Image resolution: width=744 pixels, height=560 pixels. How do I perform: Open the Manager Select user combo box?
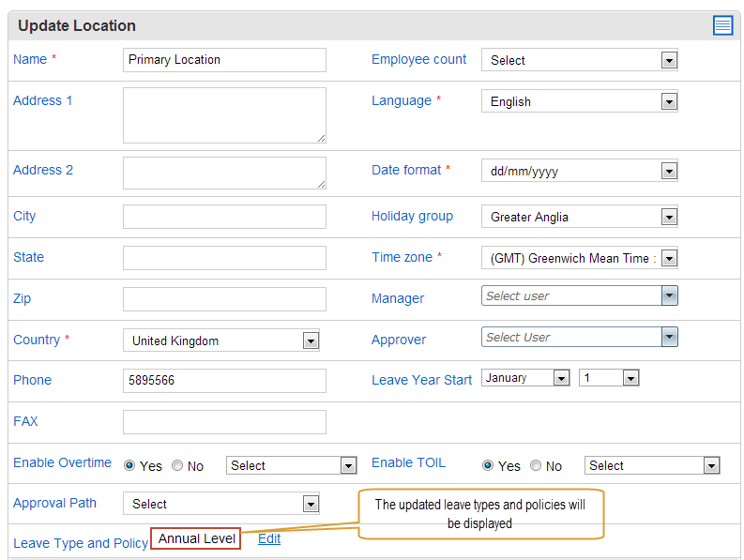(580, 295)
